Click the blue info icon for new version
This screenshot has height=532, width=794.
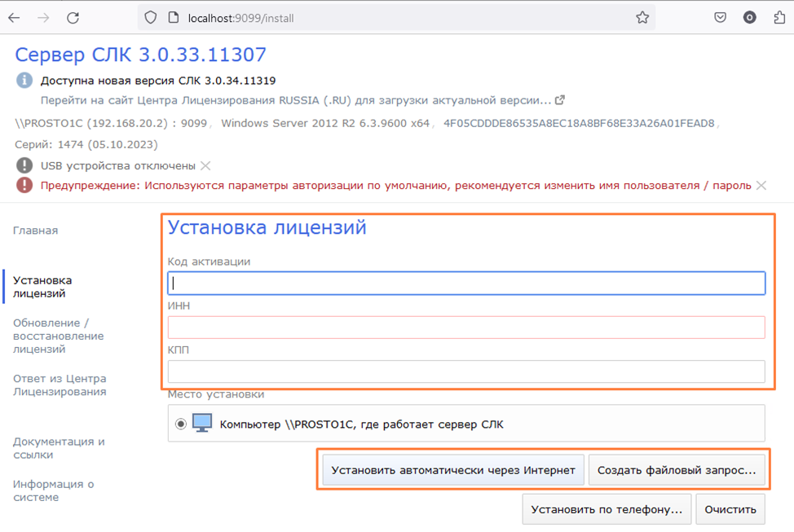coord(24,81)
